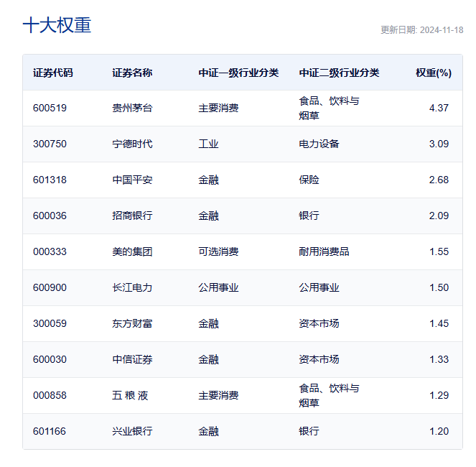Click the 证券名称 column header
The image size is (476, 467).
click(132, 73)
